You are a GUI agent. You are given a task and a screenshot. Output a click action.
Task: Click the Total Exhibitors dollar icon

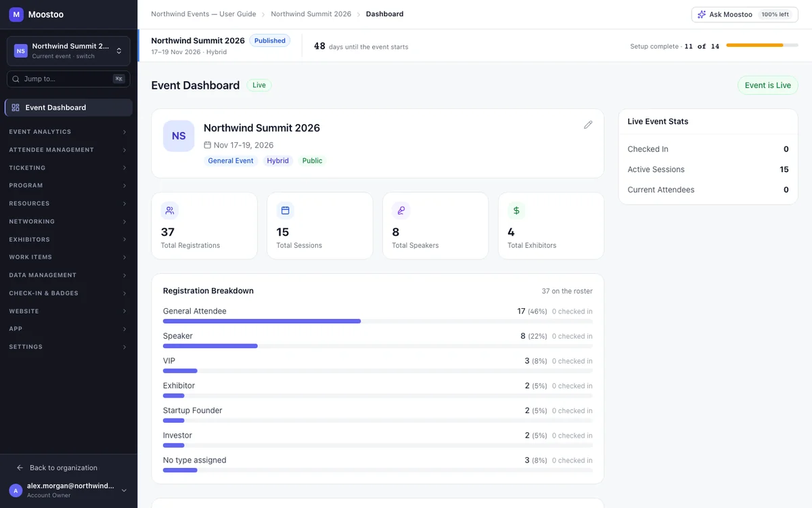point(516,211)
